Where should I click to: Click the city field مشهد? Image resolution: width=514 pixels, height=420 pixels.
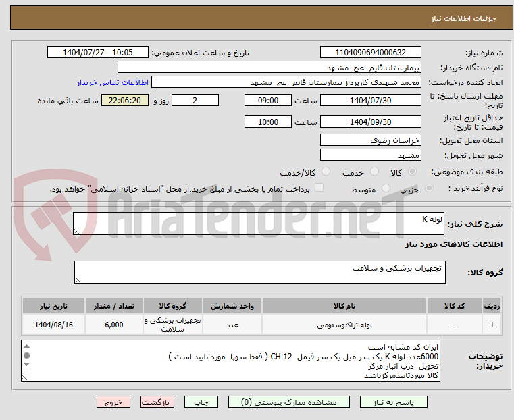370,155
